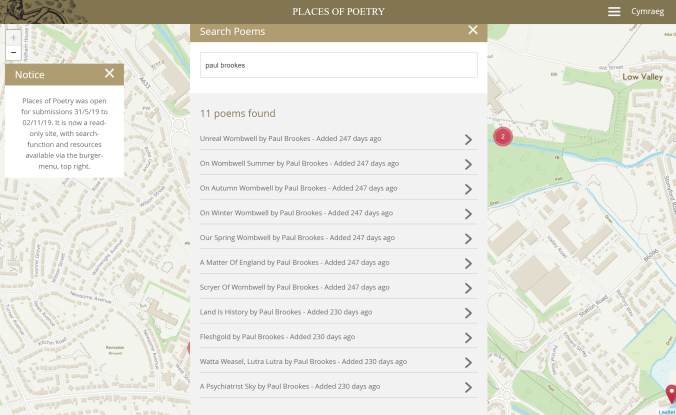Image resolution: width=676 pixels, height=415 pixels.
Task: Zoom in on the map
Action: click(13, 37)
